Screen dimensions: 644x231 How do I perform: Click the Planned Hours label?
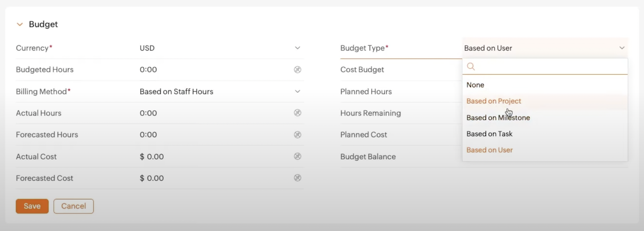(366, 92)
